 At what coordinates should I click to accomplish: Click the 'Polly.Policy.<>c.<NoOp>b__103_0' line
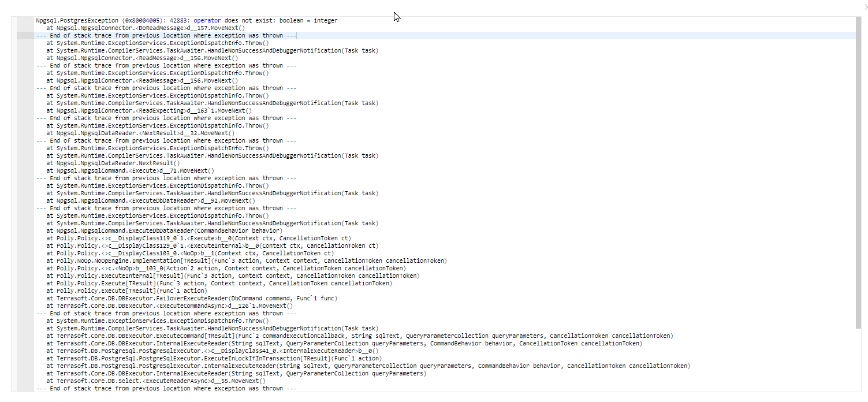[x=226, y=268]
